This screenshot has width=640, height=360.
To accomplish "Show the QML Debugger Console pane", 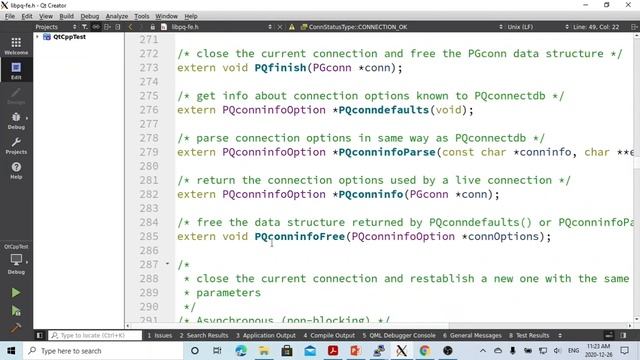I will coord(399,336).
